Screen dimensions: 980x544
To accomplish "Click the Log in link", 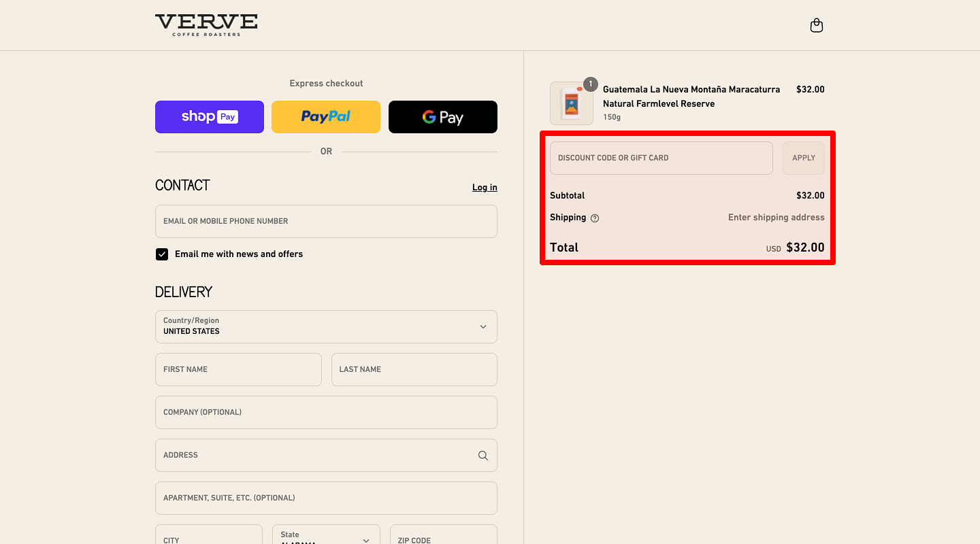I will point(485,188).
